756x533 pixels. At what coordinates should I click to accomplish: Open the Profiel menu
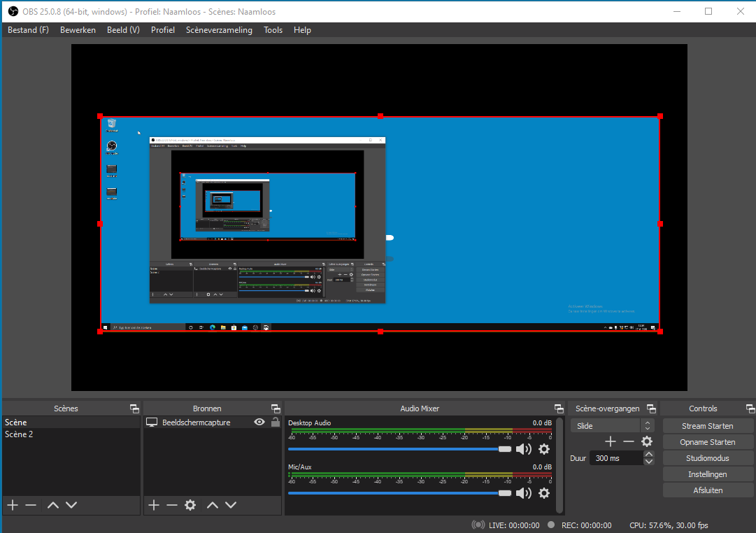click(162, 30)
